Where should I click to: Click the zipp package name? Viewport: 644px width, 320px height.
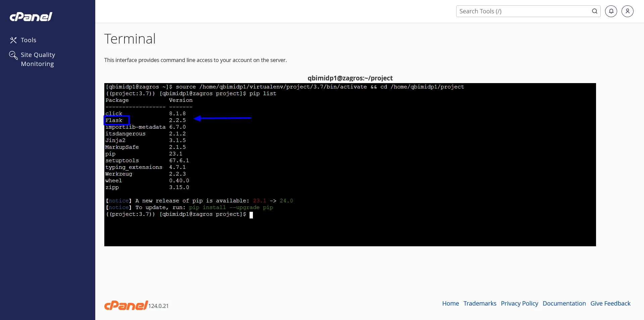click(x=112, y=187)
